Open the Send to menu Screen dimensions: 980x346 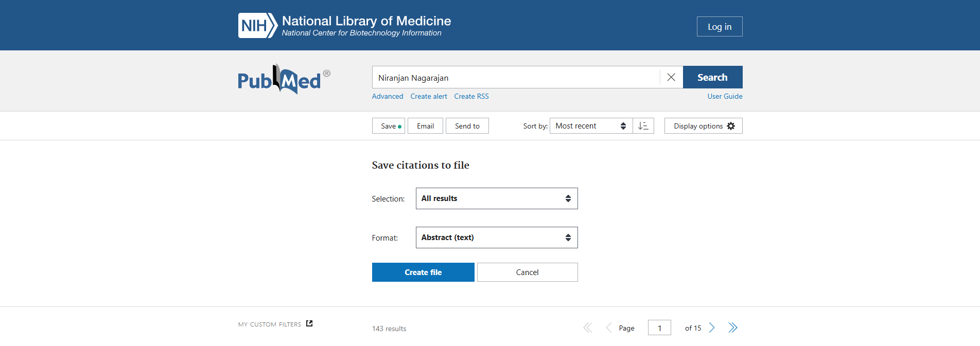[467, 126]
